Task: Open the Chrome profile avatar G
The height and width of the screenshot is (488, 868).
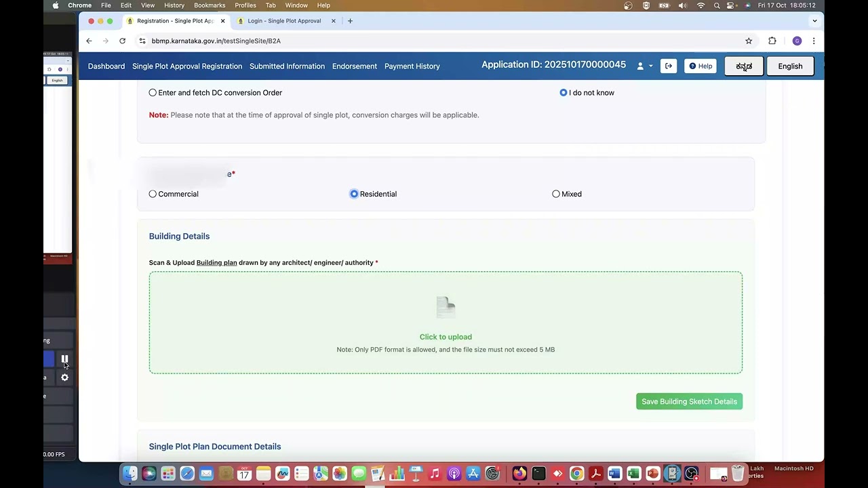Action: click(797, 41)
